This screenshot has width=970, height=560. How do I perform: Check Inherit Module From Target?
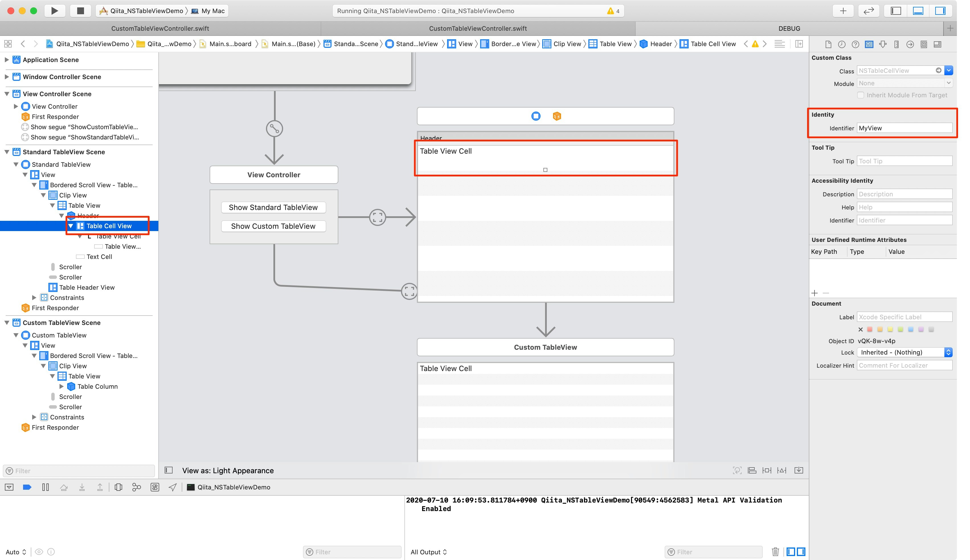click(x=861, y=95)
